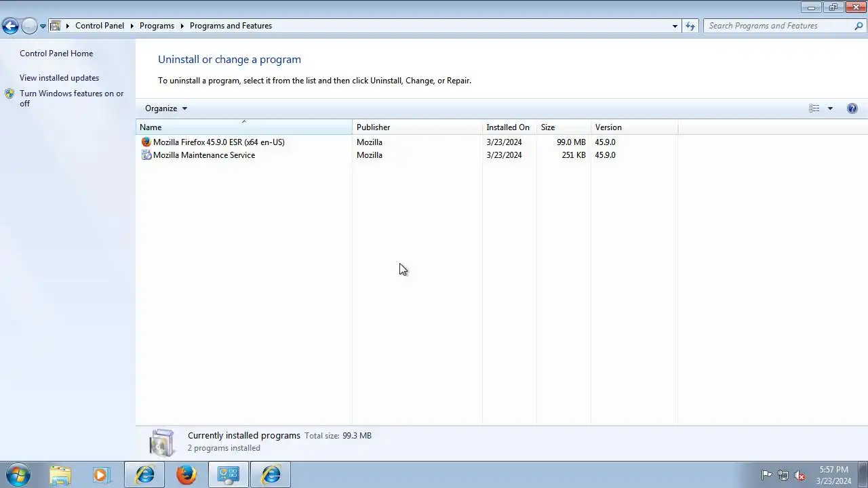Open Turn Windows features on or off
The image size is (868, 488).
(72, 98)
